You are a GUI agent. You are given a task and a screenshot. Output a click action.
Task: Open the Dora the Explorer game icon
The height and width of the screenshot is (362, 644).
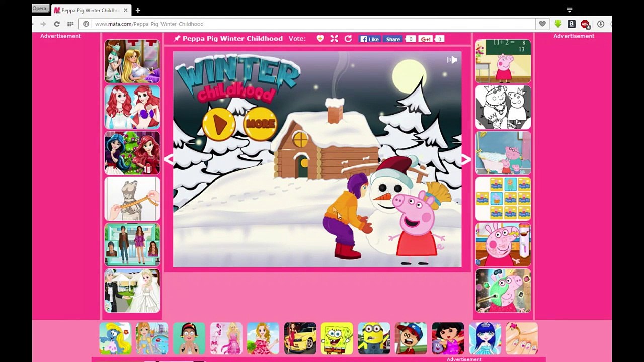pyautogui.click(x=448, y=338)
